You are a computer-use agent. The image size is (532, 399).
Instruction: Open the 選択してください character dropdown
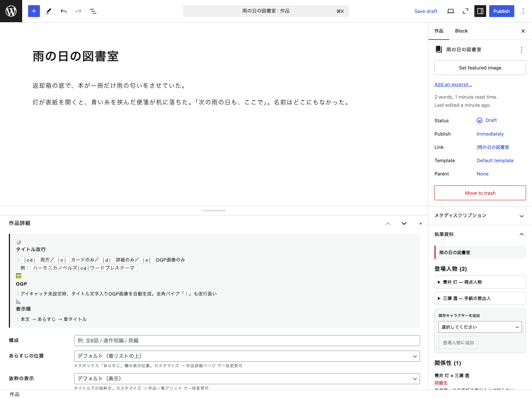click(x=480, y=327)
